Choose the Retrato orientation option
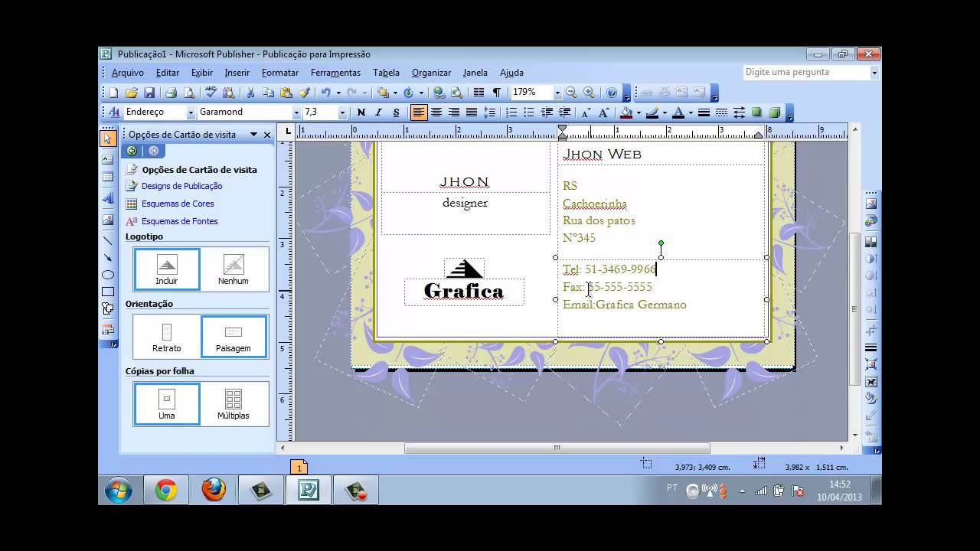Viewport: 980px width, 551px height. click(167, 336)
